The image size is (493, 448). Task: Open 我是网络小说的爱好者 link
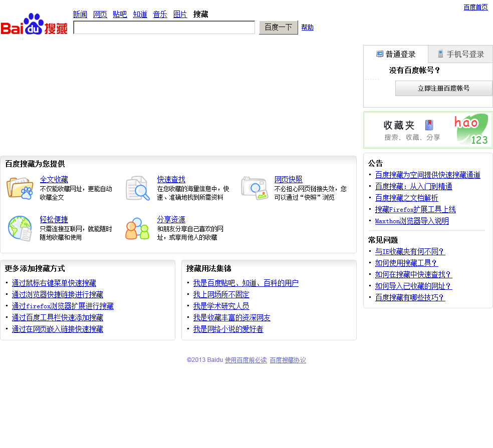[228, 329]
